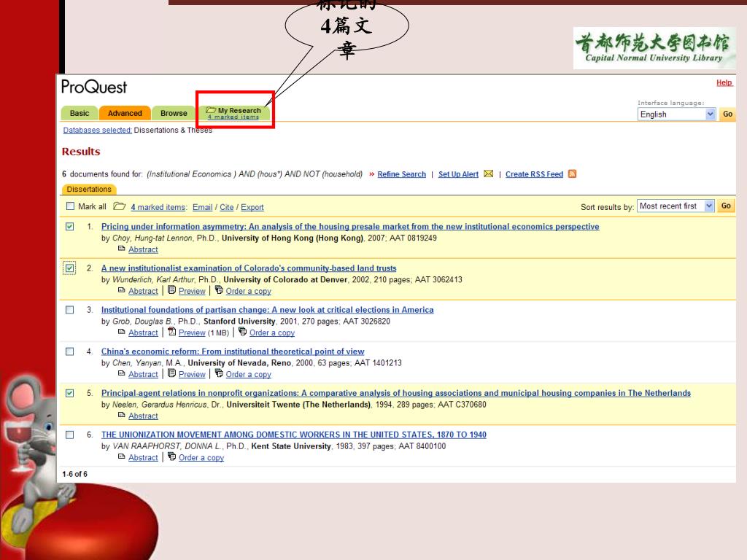This screenshot has height=560, width=747.
Task: Open title A new institutionalist examination of Colorado's
Action: pyautogui.click(x=249, y=268)
